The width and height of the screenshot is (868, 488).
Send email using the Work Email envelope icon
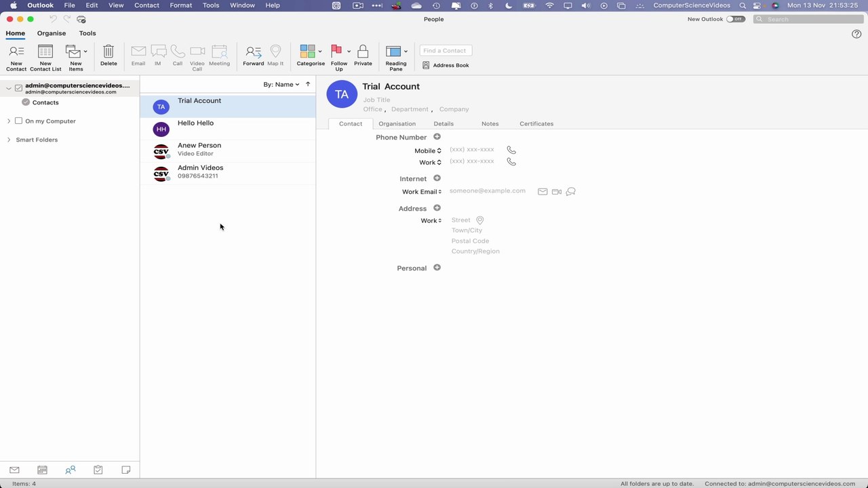pos(542,192)
